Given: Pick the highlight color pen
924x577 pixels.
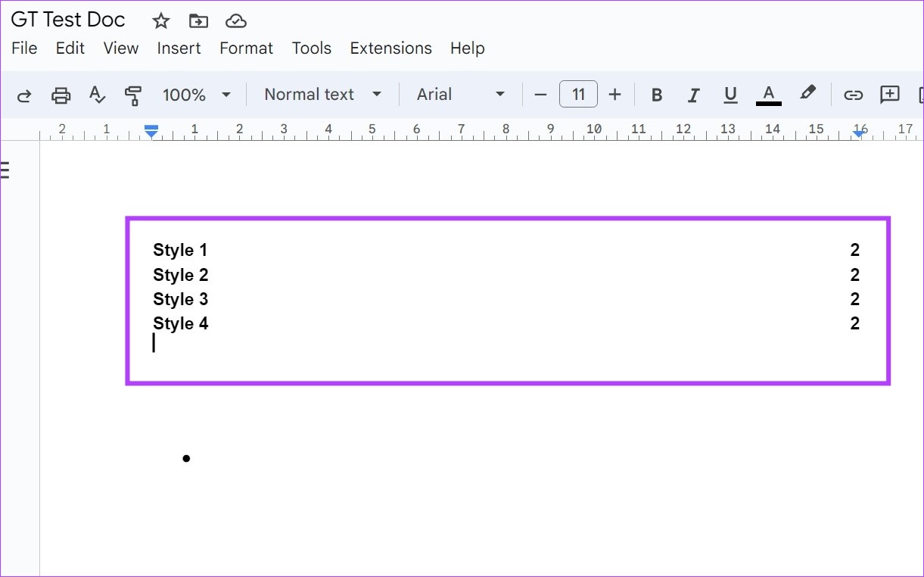Looking at the screenshot, I should [807, 93].
